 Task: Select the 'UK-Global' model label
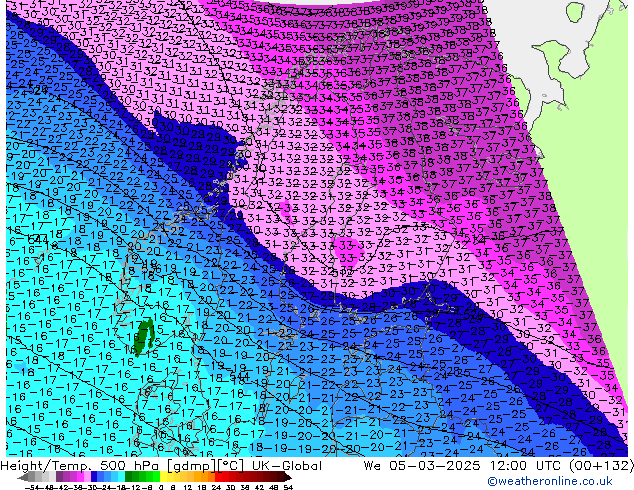[287, 466]
